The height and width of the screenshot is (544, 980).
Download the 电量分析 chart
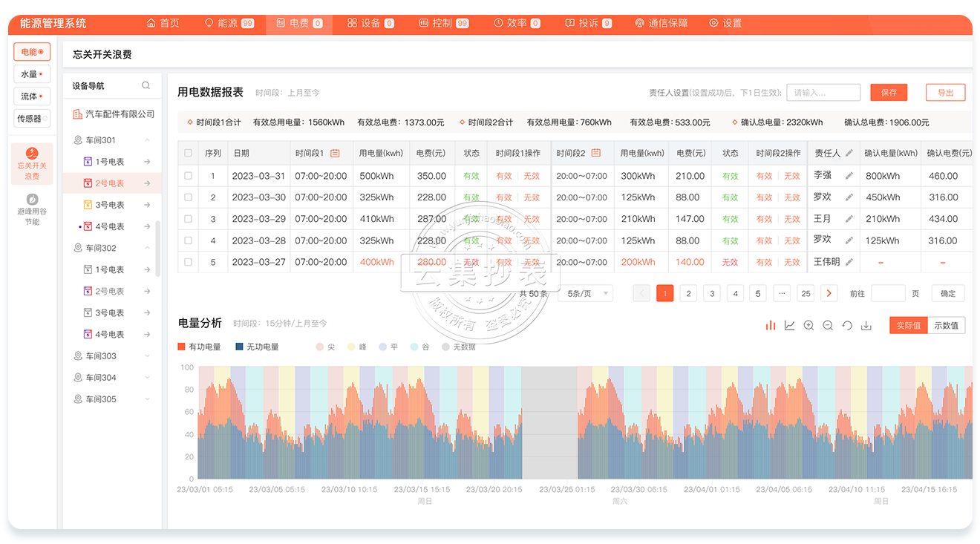point(866,326)
